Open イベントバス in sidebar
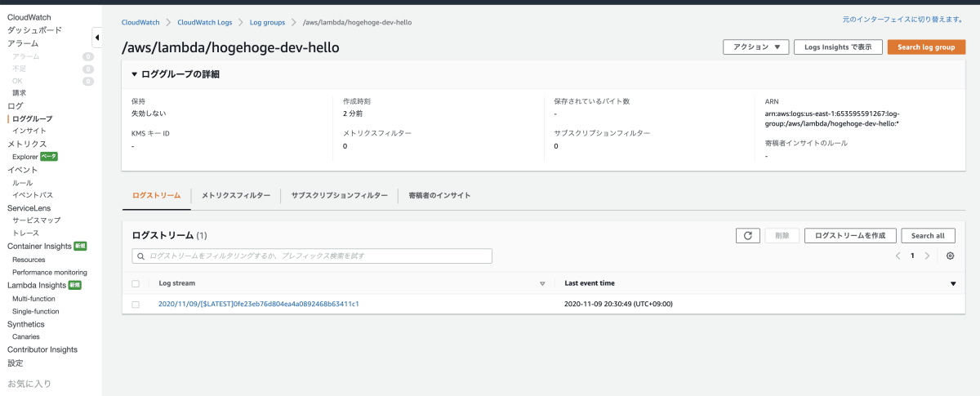The width and height of the screenshot is (980, 396). click(x=33, y=195)
